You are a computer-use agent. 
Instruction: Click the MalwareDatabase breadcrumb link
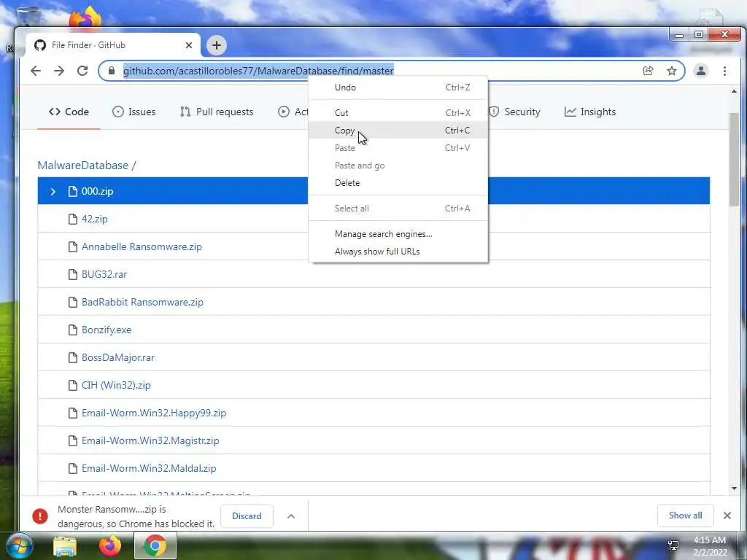pyautogui.click(x=83, y=166)
